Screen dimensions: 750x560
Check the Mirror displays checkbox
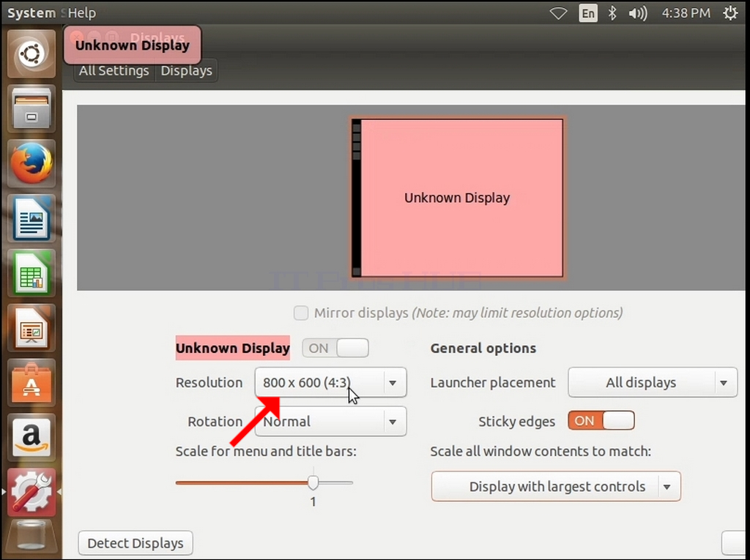(x=301, y=313)
